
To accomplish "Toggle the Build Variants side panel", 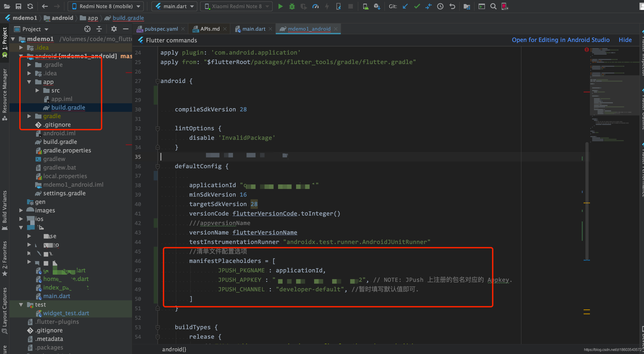I will tap(5, 207).
